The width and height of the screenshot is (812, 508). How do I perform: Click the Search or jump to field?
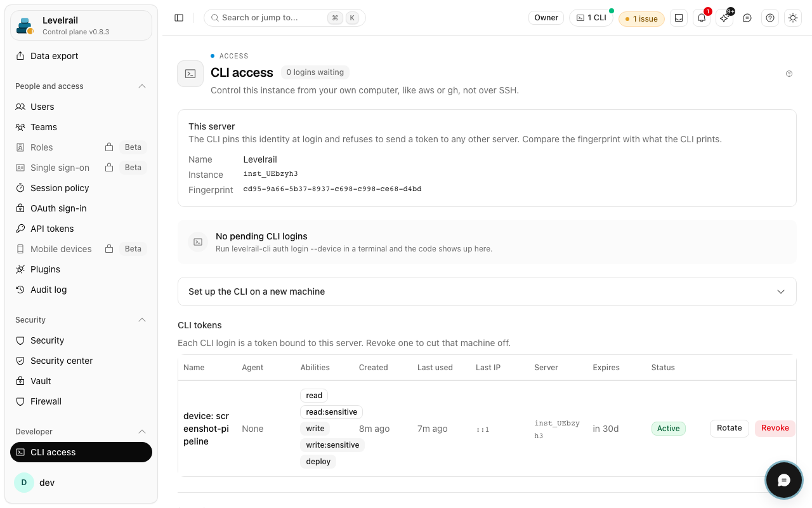pyautogui.click(x=284, y=18)
